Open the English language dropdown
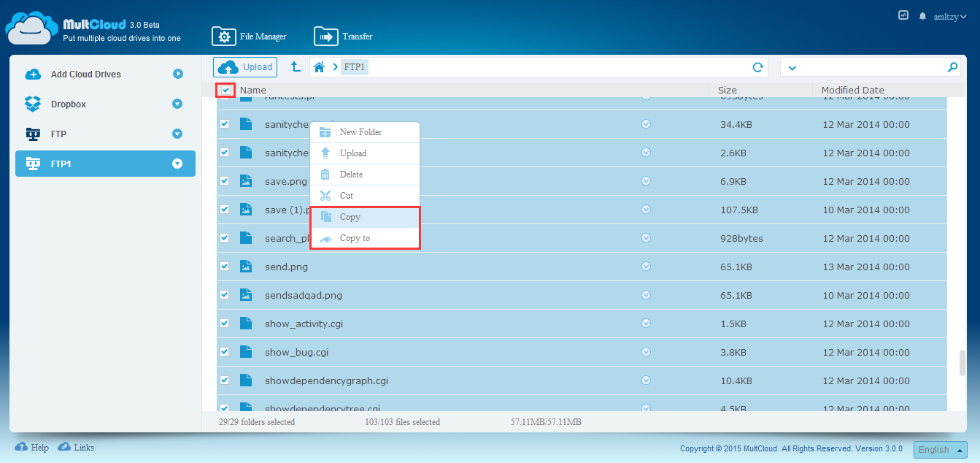 coord(941,449)
